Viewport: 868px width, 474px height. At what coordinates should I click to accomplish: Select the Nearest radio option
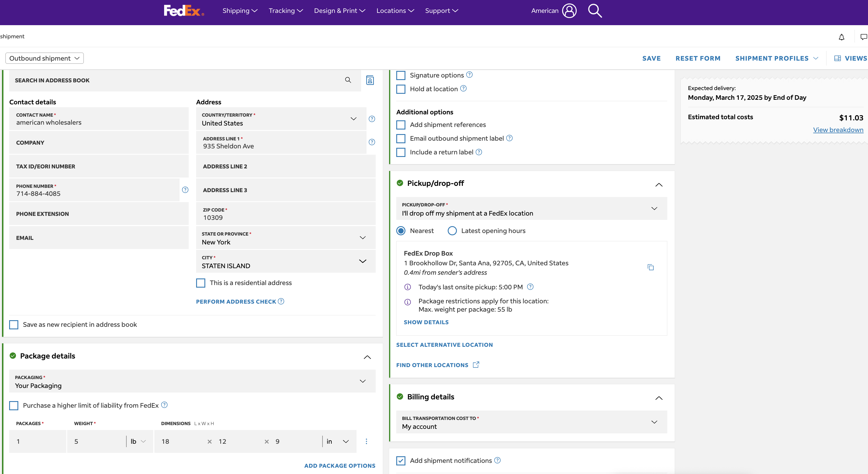pos(401,231)
